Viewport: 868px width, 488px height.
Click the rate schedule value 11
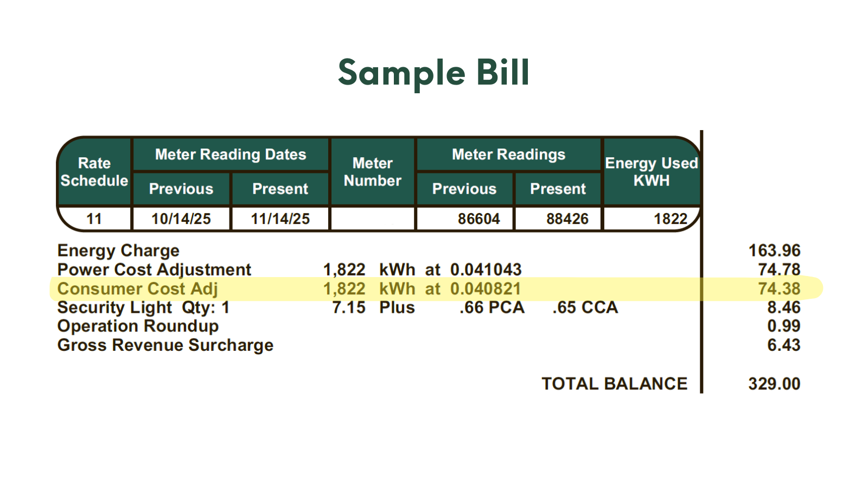tap(93, 219)
